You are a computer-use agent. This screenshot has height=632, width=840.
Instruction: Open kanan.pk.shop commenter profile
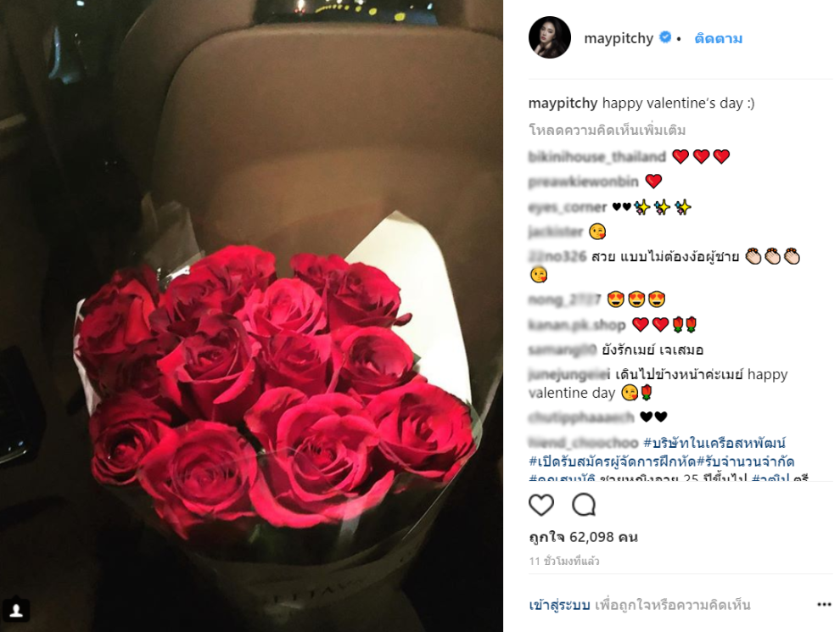tap(577, 325)
